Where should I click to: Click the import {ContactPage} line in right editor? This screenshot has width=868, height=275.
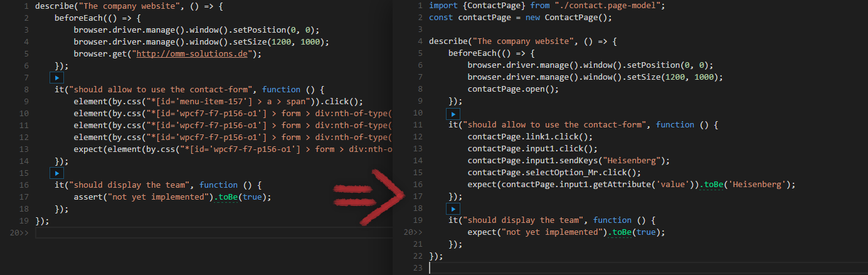[x=547, y=6]
